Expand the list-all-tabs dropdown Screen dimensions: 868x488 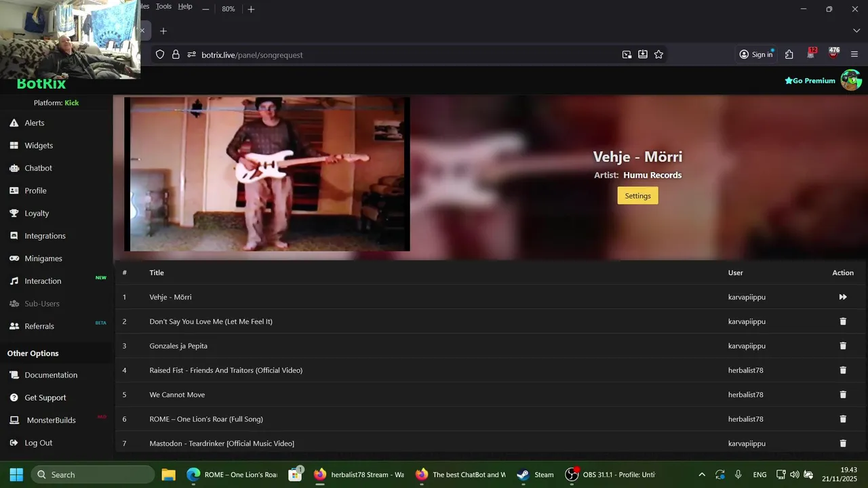856,31
